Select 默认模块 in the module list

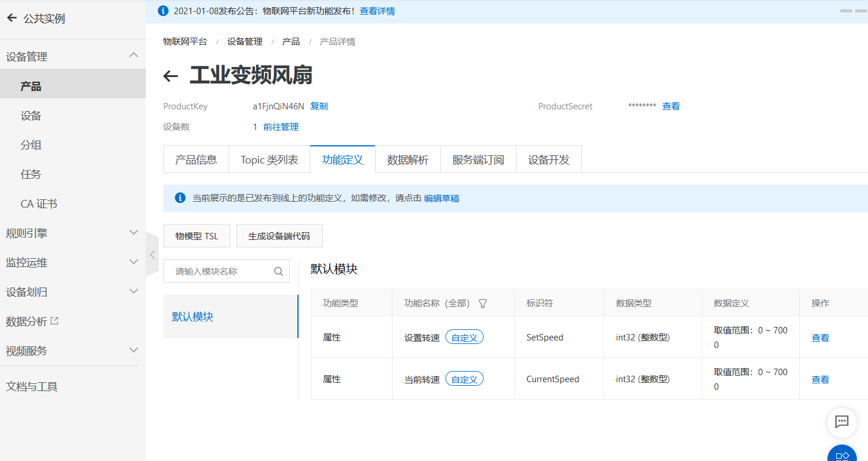(x=231, y=316)
